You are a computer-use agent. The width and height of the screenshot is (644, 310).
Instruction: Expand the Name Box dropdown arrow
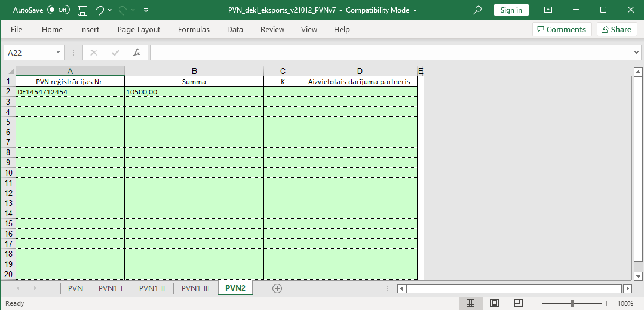[58, 53]
